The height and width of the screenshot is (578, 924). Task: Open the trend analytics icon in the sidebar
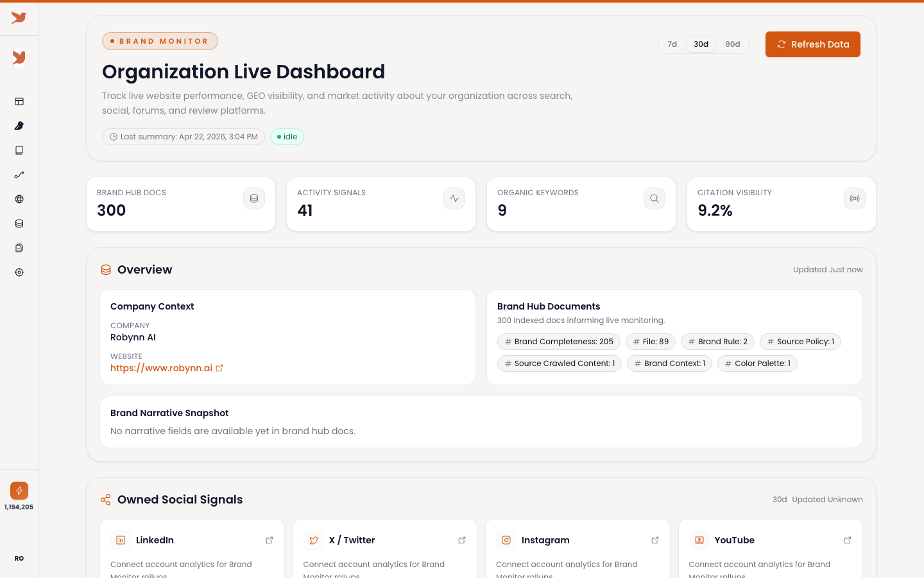(19, 175)
